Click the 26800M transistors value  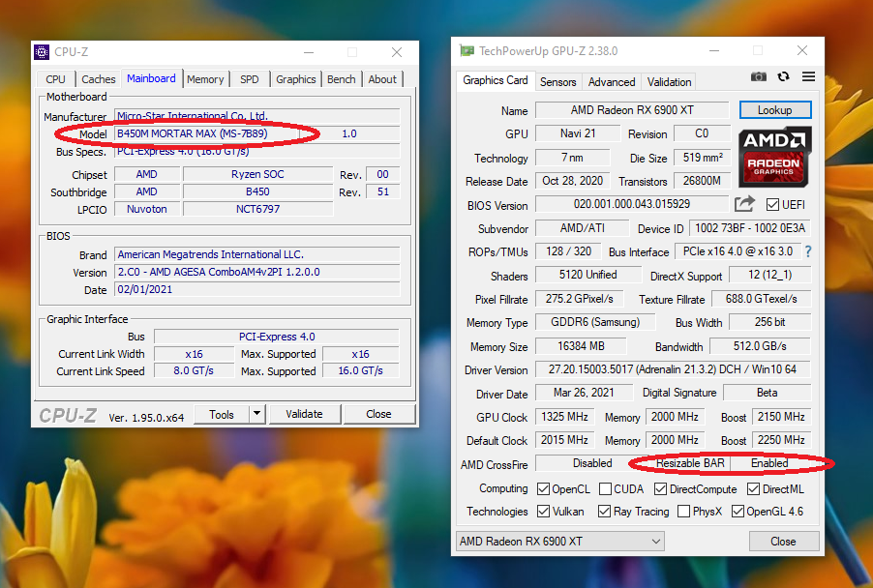[x=703, y=181]
